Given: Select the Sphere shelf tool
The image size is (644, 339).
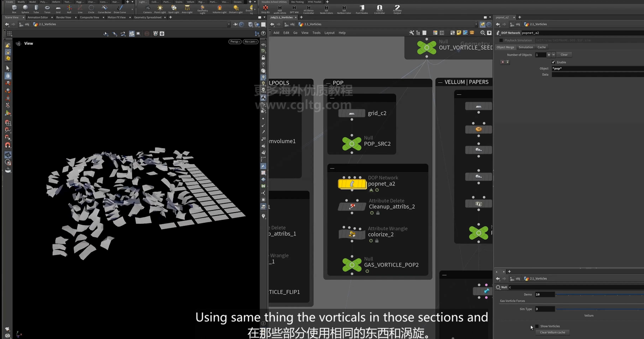Looking at the screenshot, I should pos(25,9).
